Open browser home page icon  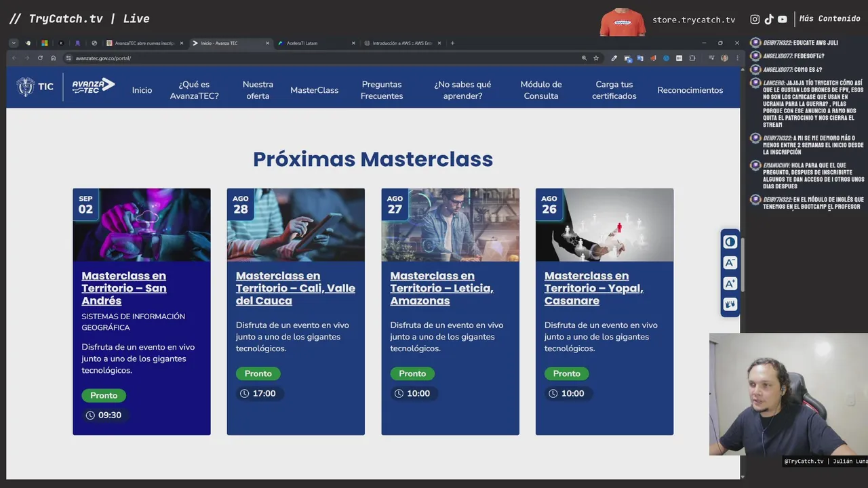tap(53, 58)
